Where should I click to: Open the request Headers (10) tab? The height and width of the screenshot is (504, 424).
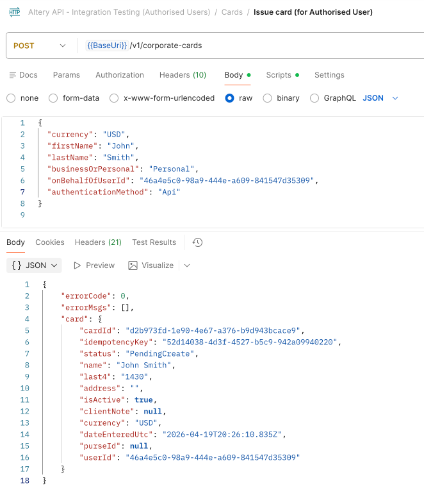183,75
